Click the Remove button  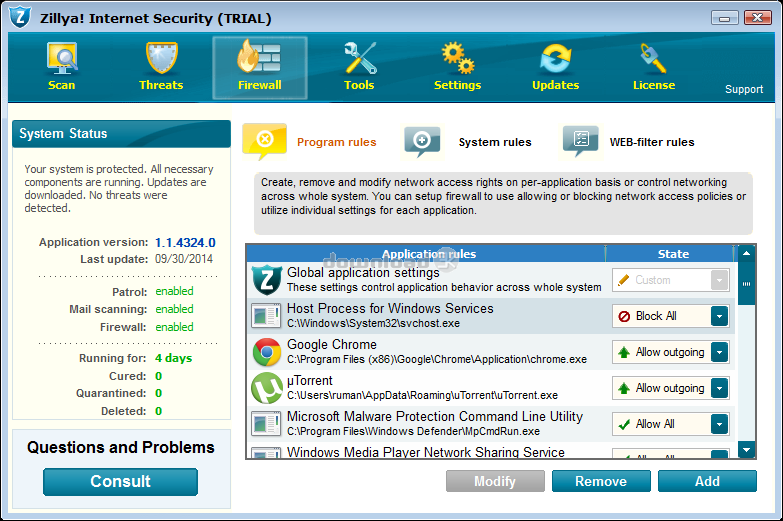tap(601, 481)
